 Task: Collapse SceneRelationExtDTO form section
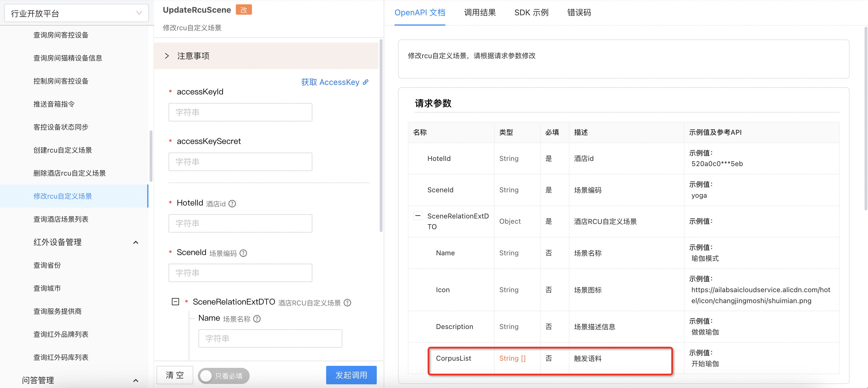(x=175, y=302)
